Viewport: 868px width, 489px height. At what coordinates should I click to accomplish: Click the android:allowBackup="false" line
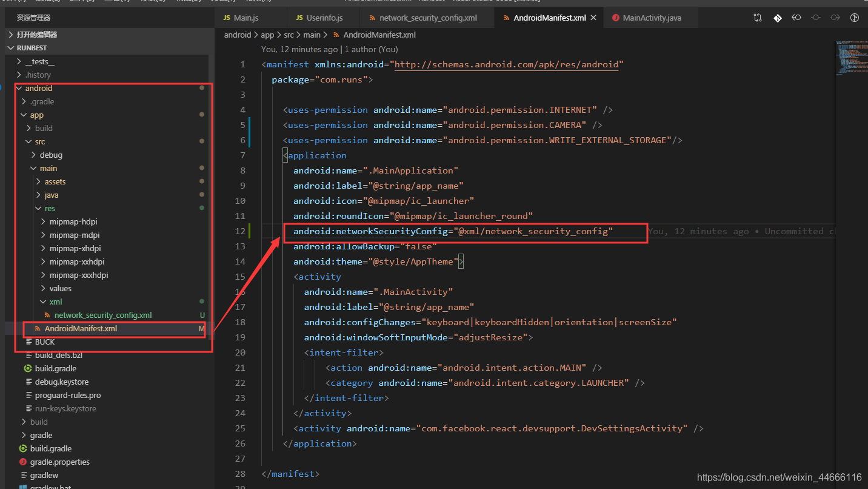[x=366, y=246]
